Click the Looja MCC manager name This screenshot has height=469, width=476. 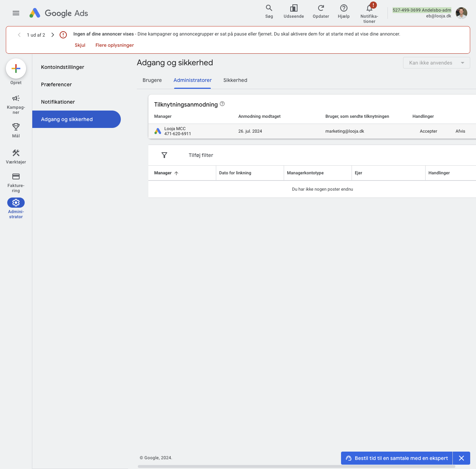[175, 129]
